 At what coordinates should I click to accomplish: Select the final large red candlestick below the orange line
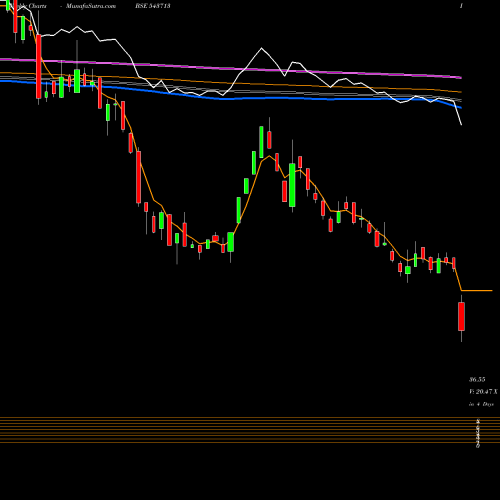click(x=461, y=316)
